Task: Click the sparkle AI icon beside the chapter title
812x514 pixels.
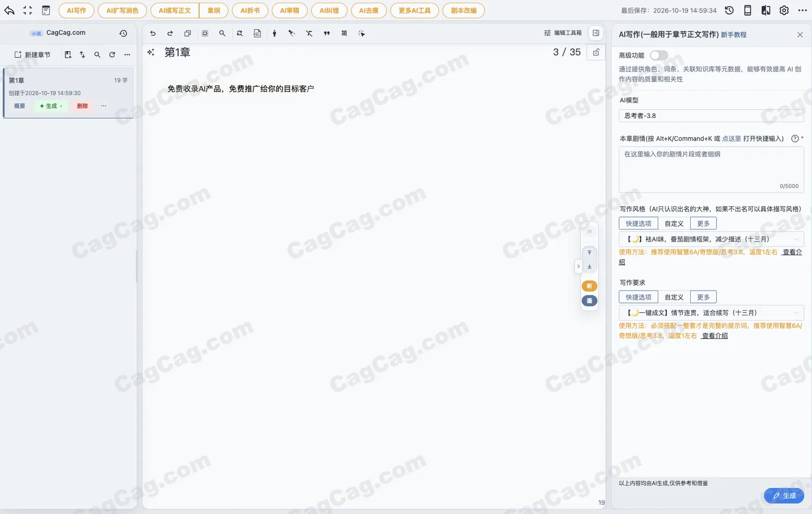Action: (x=151, y=52)
